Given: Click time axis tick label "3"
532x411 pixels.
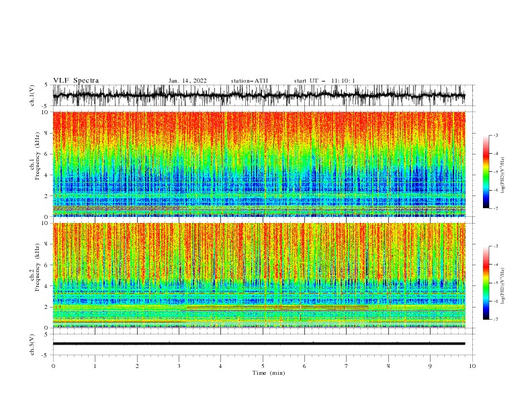Looking at the screenshot, I should tap(179, 366).
